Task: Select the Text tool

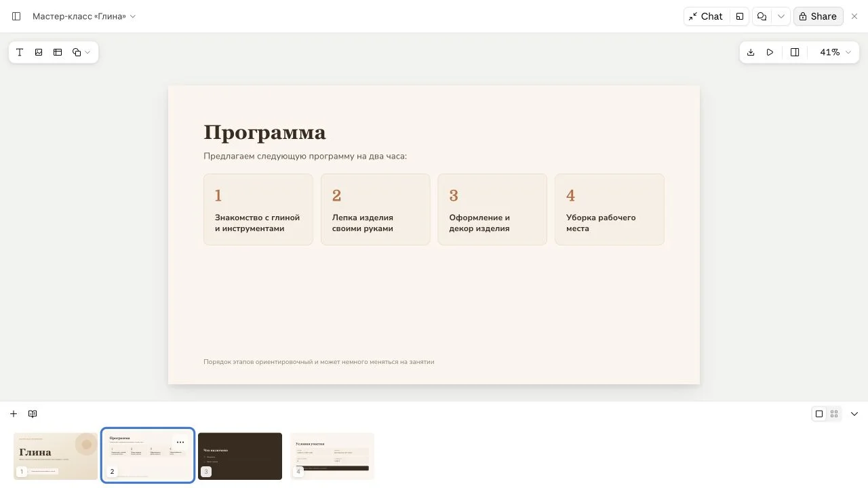Action: coord(20,52)
